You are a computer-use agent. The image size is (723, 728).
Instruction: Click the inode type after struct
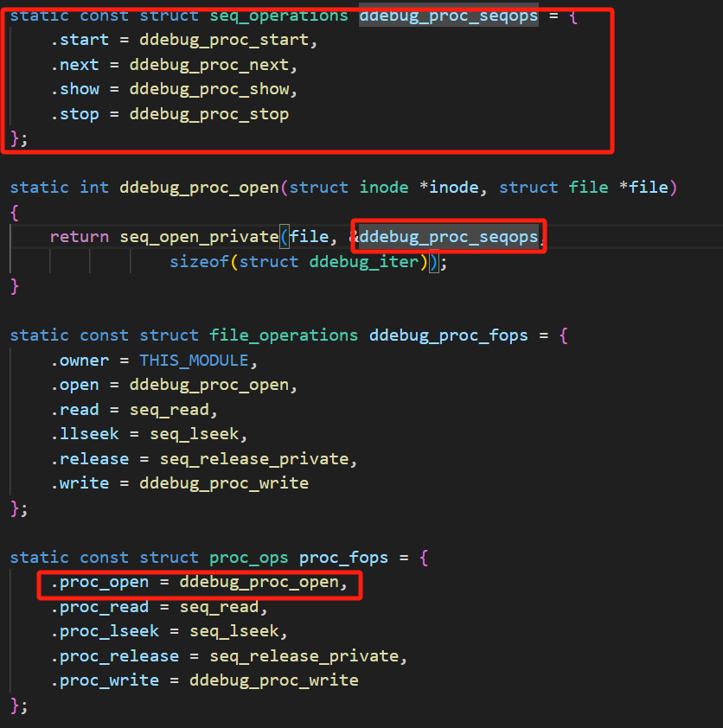pyautogui.click(x=384, y=188)
